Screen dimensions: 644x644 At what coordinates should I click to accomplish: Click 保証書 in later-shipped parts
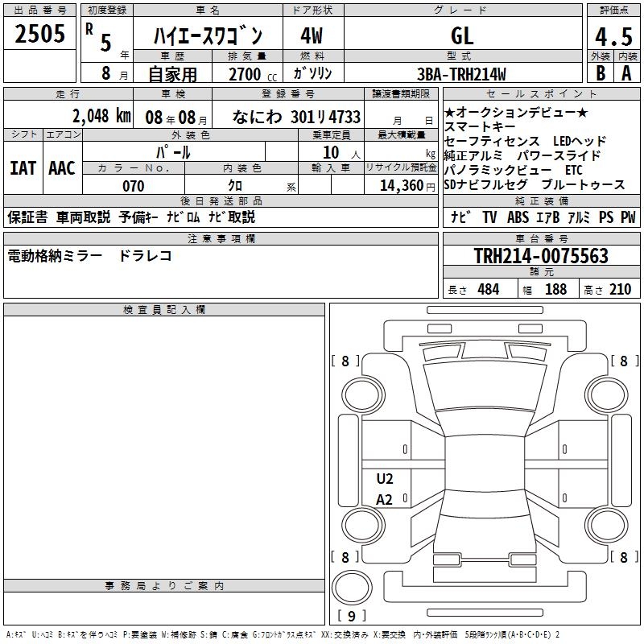point(27,217)
